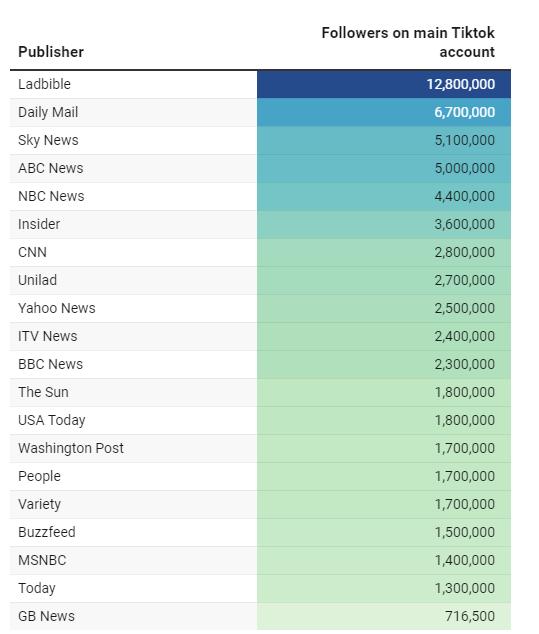Click the 6,700,000 value cell

coord(384,112)
